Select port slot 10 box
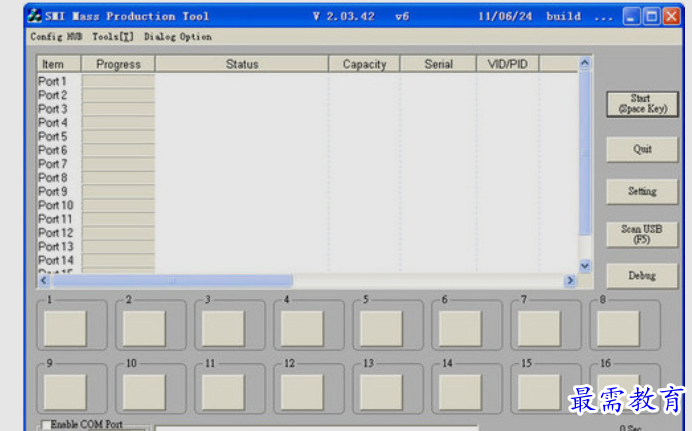Viewport: 692px width, 431px height. click(x=144, y=392)
